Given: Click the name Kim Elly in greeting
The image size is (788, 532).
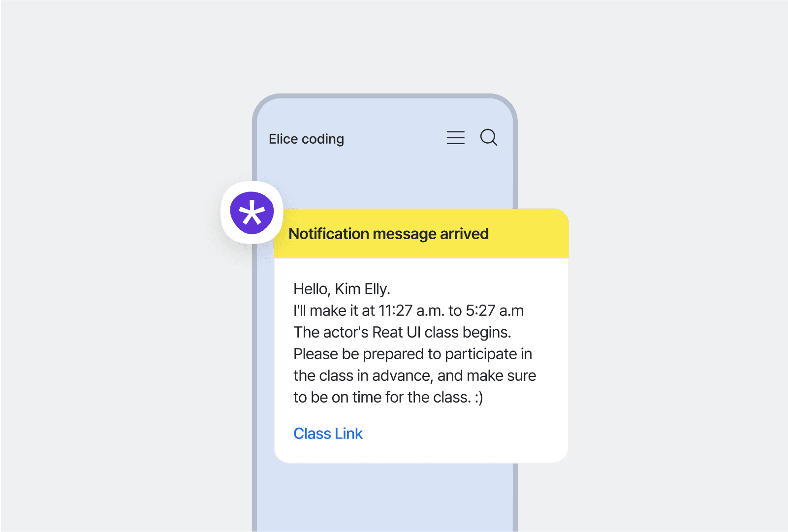Looking at the screenshot, I should [362, 289].
